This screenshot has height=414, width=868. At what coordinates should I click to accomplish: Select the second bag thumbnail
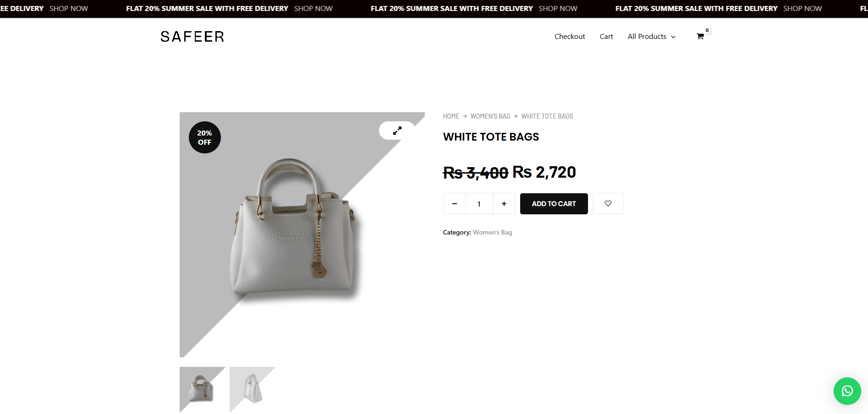click(x=252, y=389)
